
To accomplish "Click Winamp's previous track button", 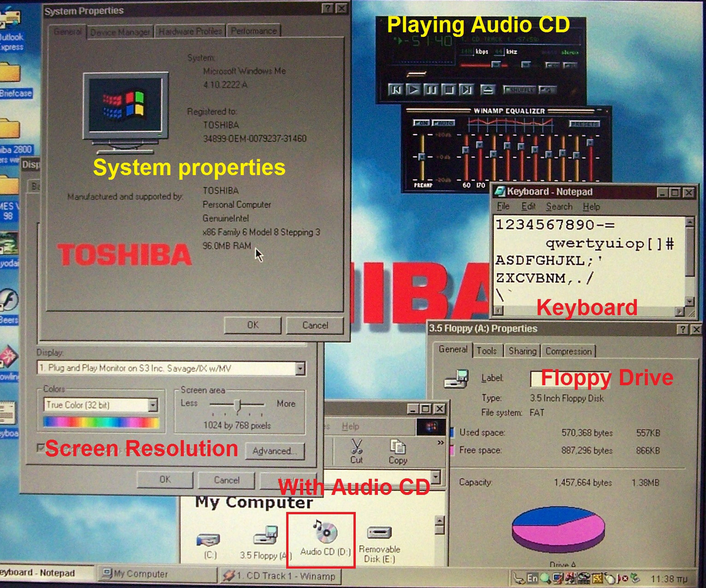I will tap(396, 89).
